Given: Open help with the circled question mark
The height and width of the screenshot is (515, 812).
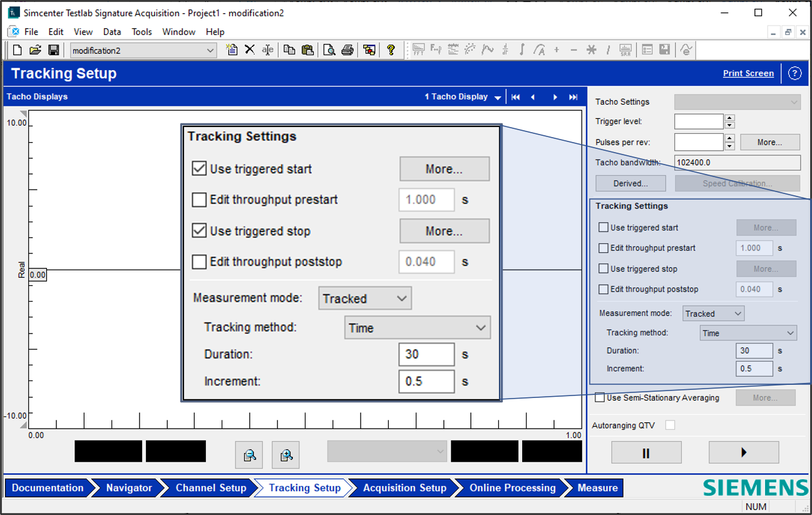Looking at the screenshot, I should [x=794, y=73].
